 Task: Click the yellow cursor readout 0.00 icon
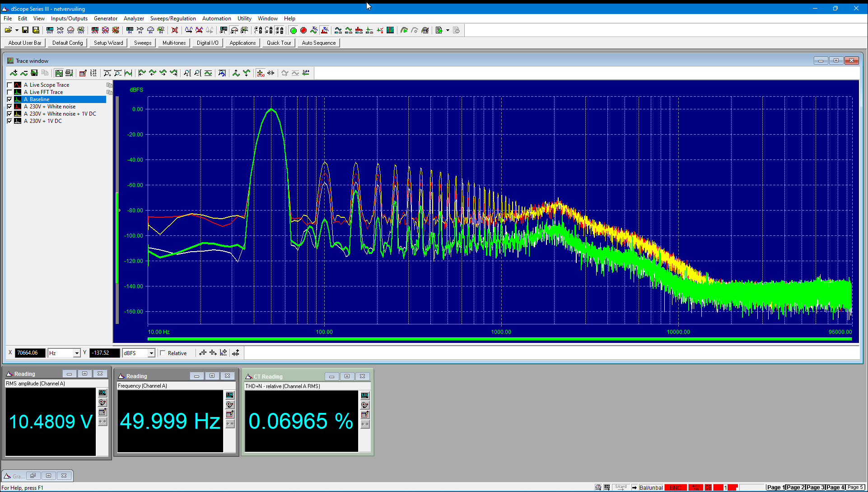coord(261,73)
